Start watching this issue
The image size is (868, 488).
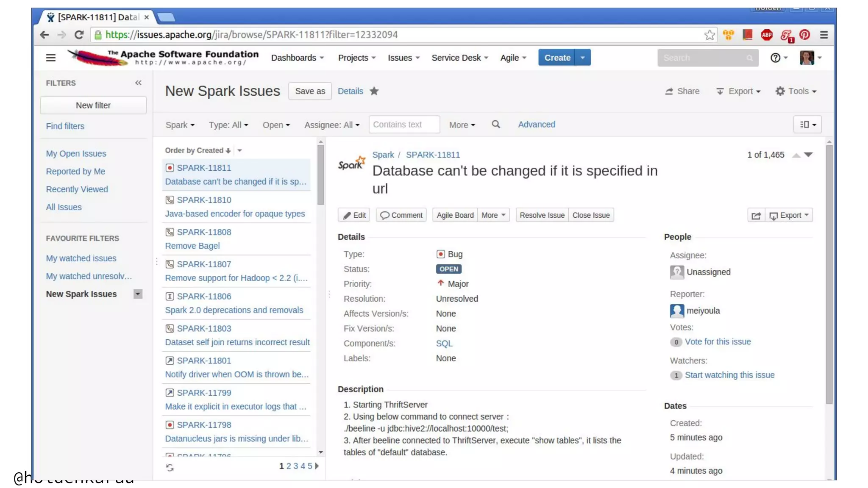tap(729, 375)
